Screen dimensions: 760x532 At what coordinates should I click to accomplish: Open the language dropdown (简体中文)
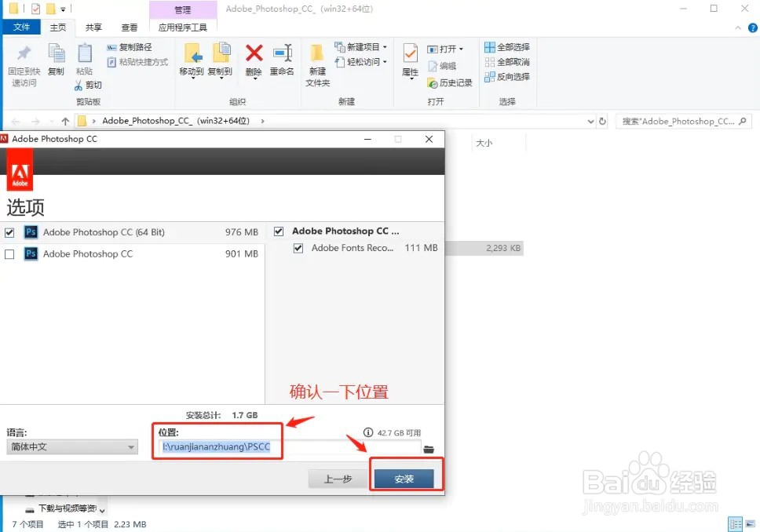pos(72,446)
